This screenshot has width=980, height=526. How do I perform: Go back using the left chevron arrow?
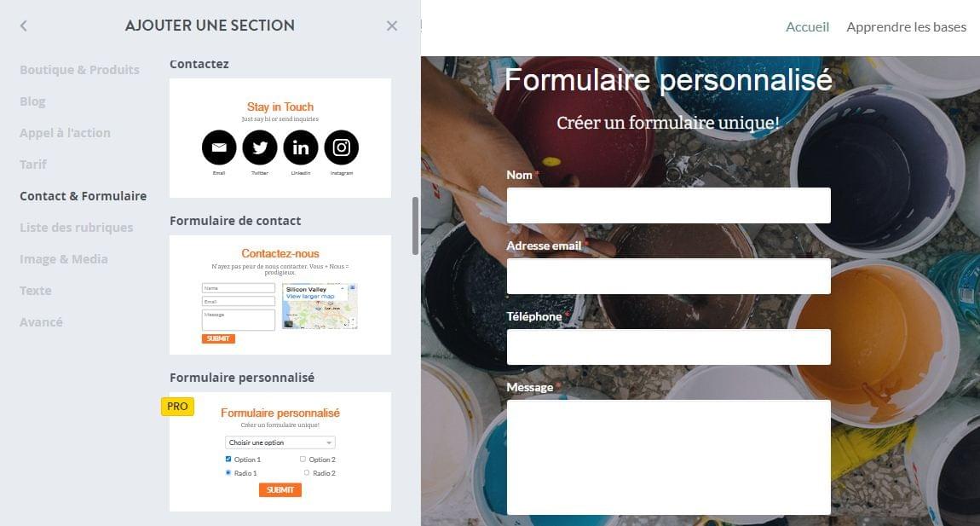24,26
